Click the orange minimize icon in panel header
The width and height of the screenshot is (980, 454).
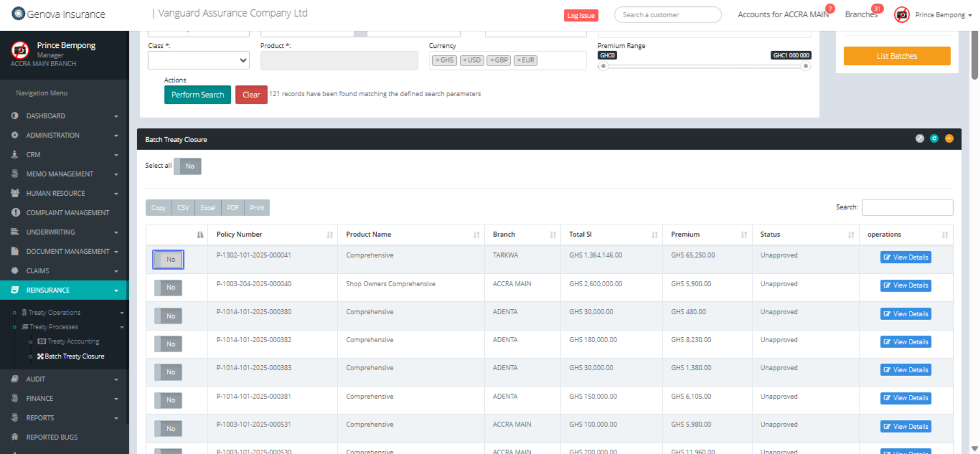(949, 139)
